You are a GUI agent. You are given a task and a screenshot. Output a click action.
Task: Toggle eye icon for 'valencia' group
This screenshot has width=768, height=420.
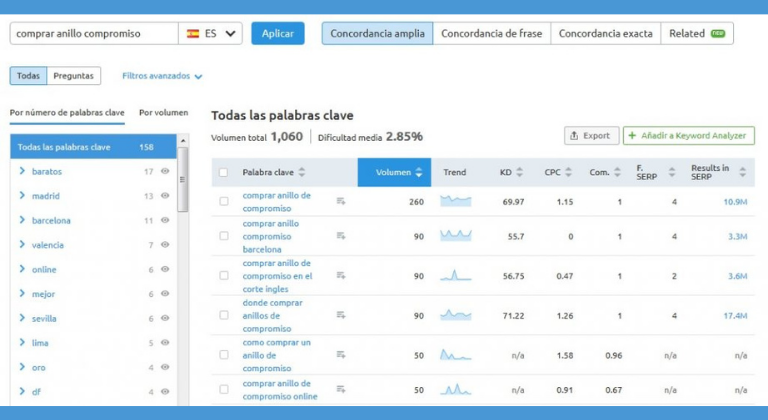(165, 245)
